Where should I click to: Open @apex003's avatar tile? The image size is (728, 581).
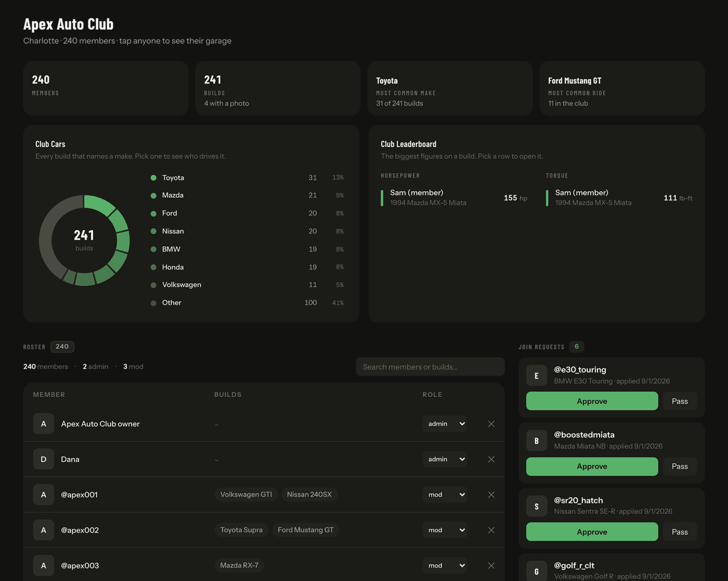[44, 565]
